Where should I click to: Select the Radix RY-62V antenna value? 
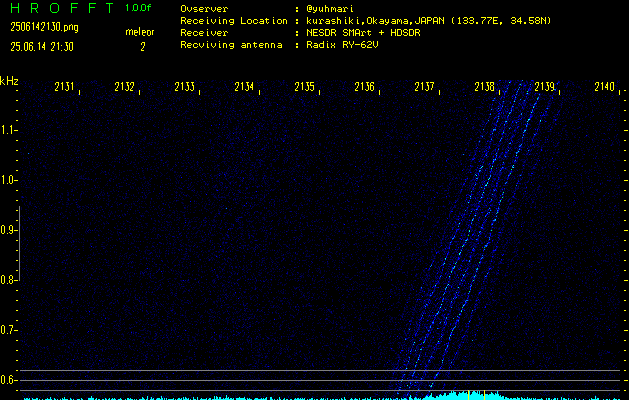[x=342, y=45]
